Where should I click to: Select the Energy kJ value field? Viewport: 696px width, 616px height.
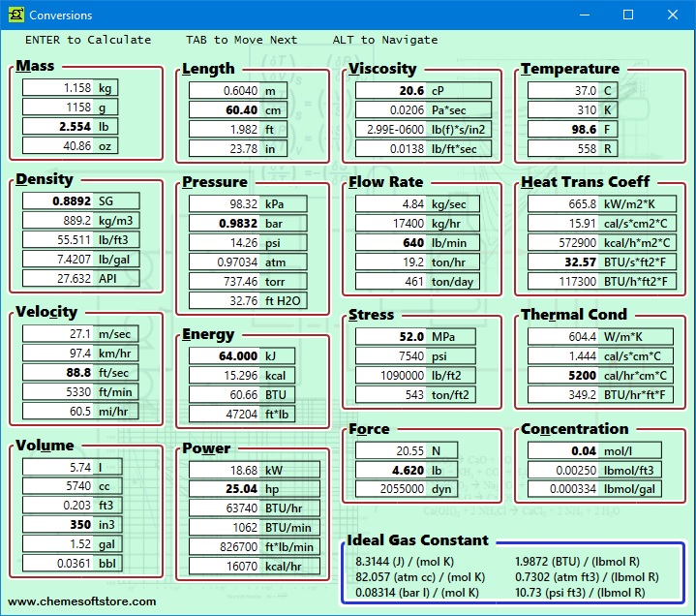click(x=225, y=355)
